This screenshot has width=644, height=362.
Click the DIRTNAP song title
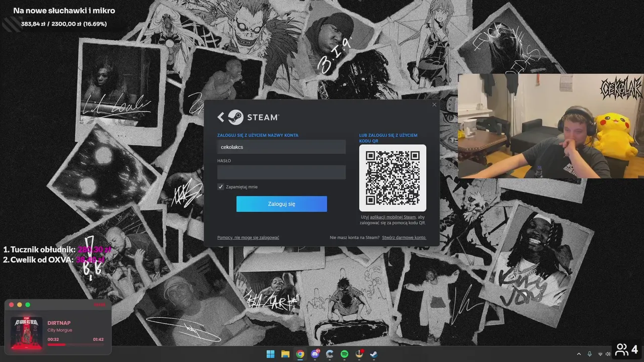click(59, 323)
